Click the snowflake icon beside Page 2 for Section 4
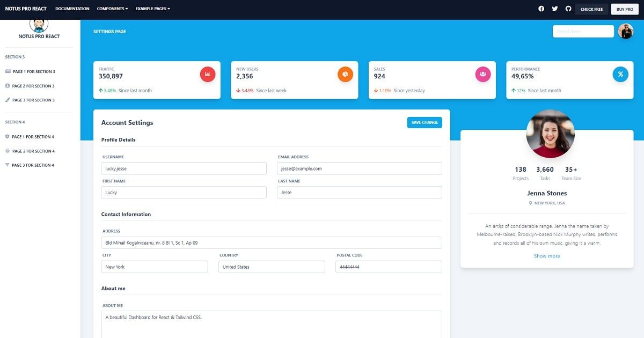Viewport: 644px width, 338px height. [x=8, y=151]
